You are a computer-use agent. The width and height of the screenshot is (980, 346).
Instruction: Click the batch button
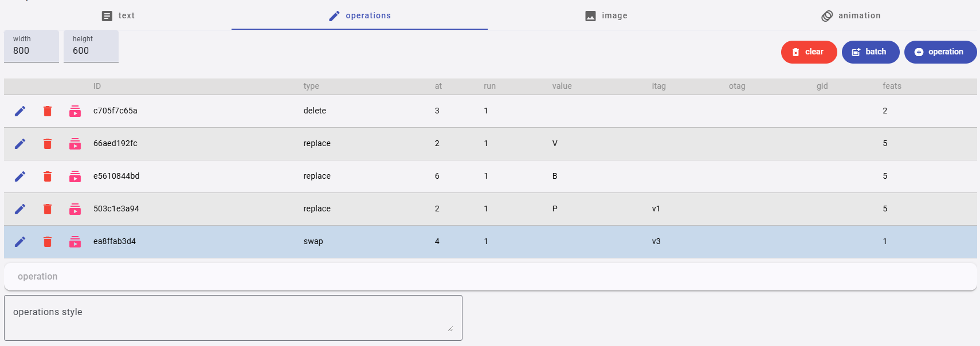[x=870, y=52]
